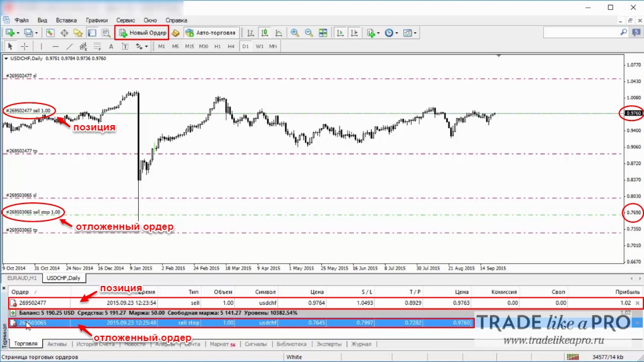This screenshot has height=362, width=644.
Task: Toggle the Terminal panel toolbar button
Action: [92, 33]
